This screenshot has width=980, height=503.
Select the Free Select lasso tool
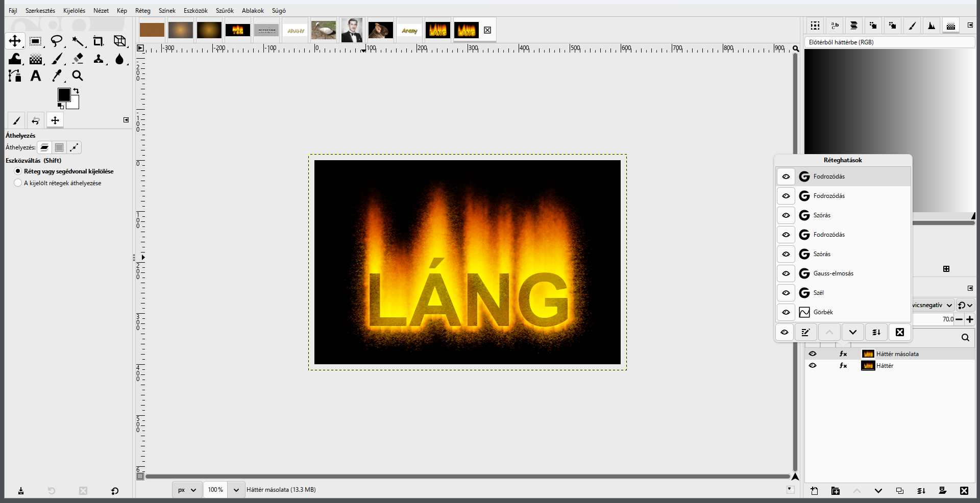(57, 41)
